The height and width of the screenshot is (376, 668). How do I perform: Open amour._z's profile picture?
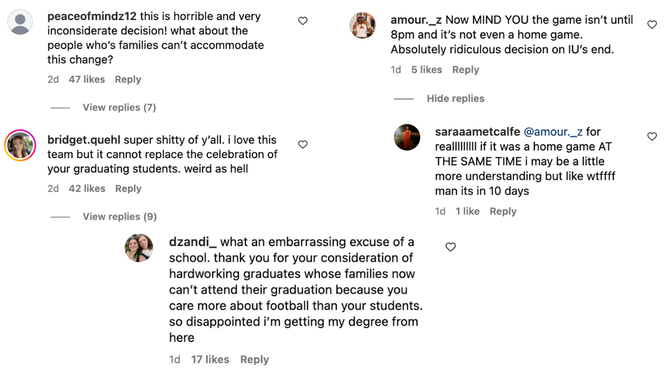(x=363, y=25)
